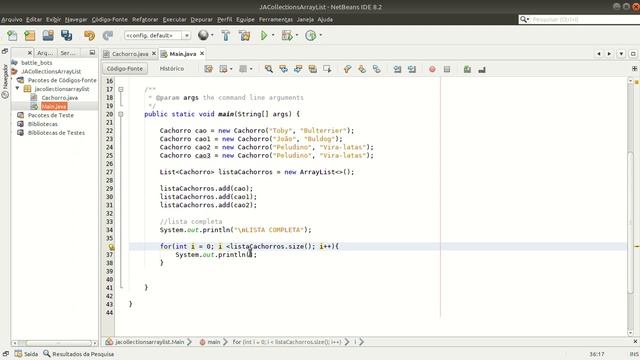Open the Navegar menu
This screenshot has height=360, width=640.
point(76,19)
